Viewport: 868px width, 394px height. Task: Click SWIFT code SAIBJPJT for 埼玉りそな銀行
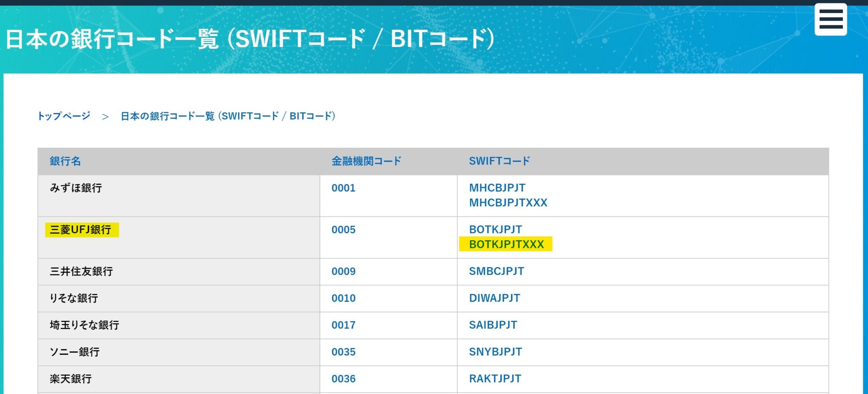coord(493,325)
